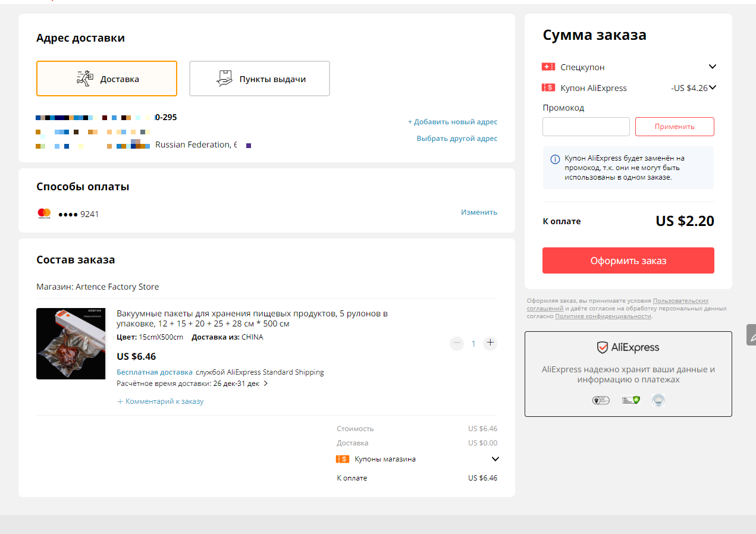The width and height of the screenshot is (756, 534).
Task: Expand estimated delivery time details arrow
Action: click(266, 384)
